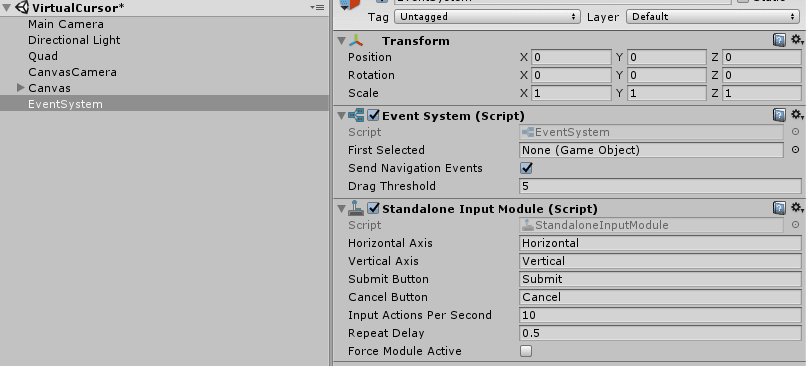Click the Position label

pyautogui.click(x=370, y=57)
